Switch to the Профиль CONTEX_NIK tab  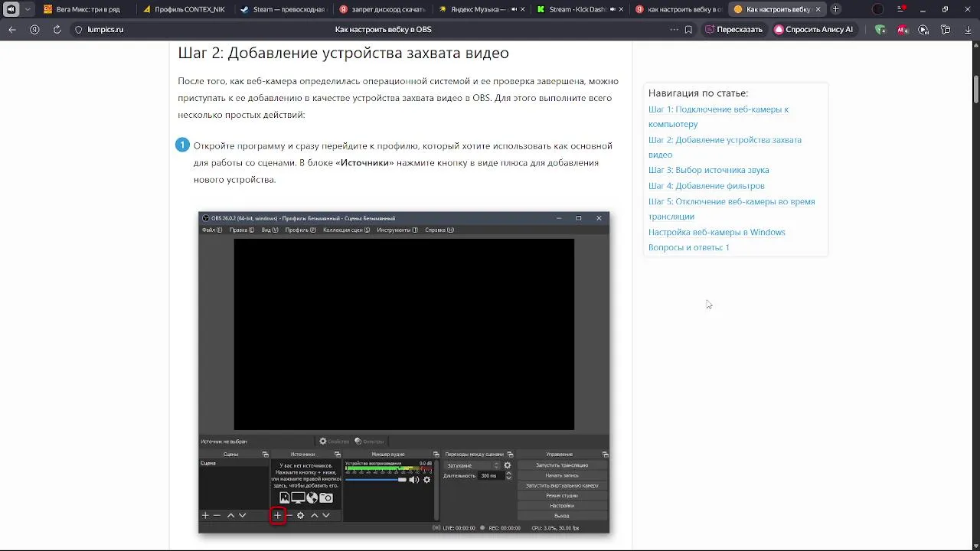pos(187,9)
